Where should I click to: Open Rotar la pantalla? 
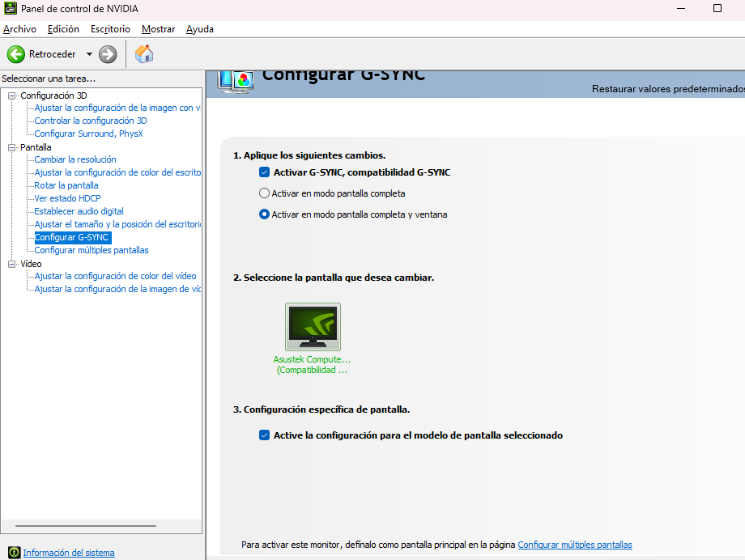click(66, 185)
